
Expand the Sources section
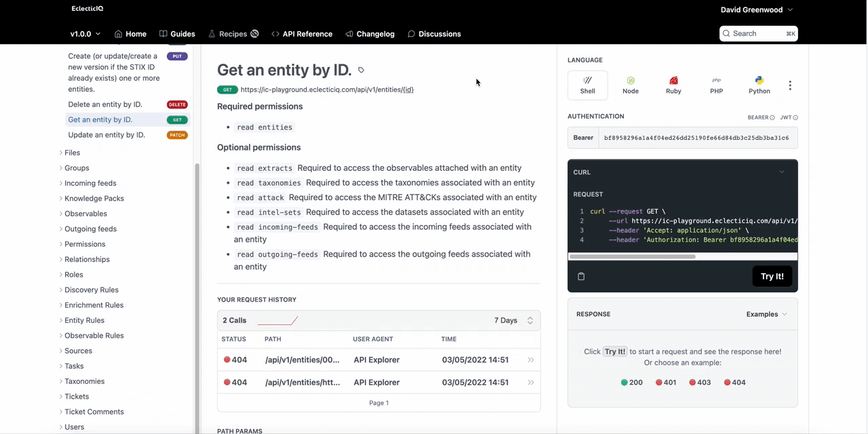point(76,351)
